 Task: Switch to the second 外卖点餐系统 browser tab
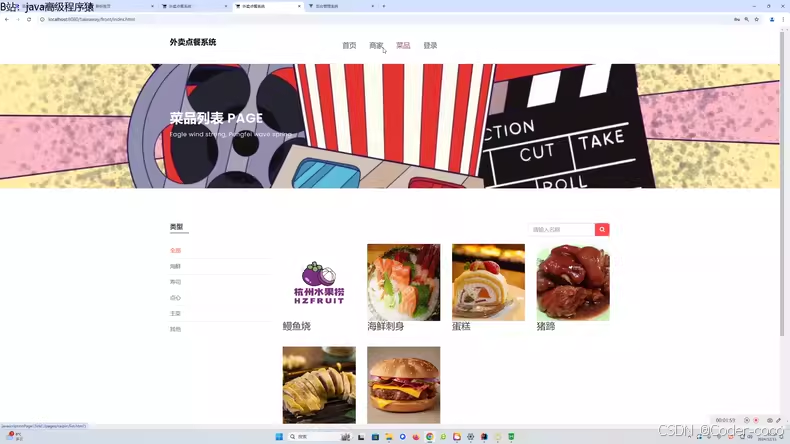[x=268, y=6]
